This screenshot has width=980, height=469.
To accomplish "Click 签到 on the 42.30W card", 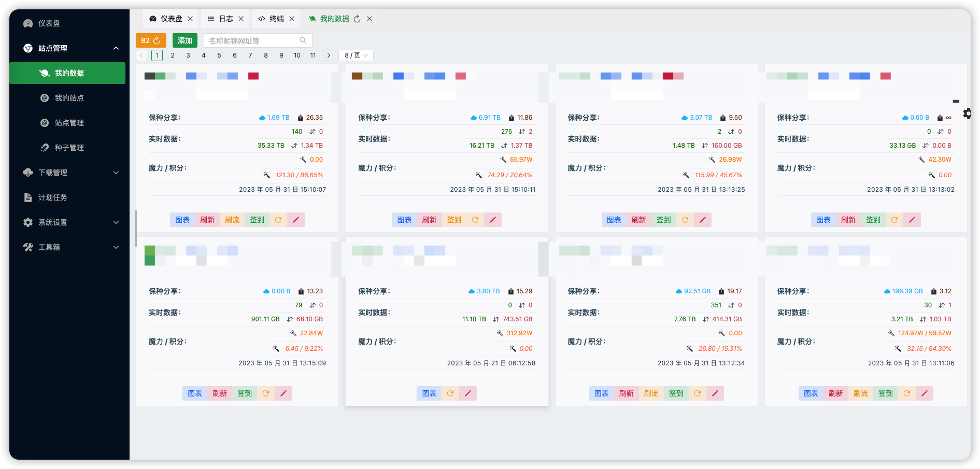I will click(873, 220).
